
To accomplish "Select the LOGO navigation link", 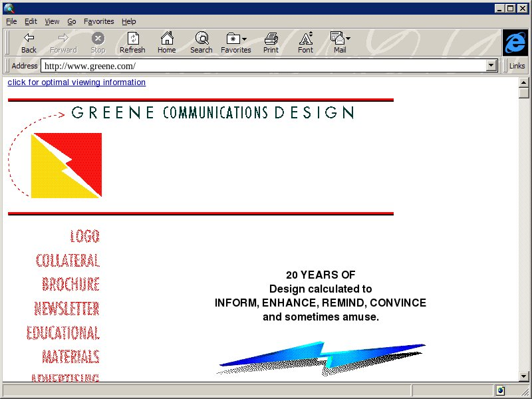I will [x=84, y=236].
